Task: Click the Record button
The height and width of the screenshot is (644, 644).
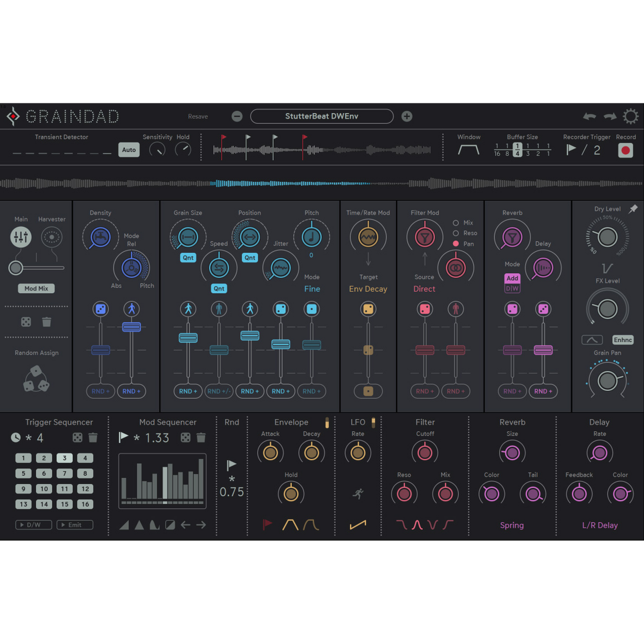Action: click(625, 151)
